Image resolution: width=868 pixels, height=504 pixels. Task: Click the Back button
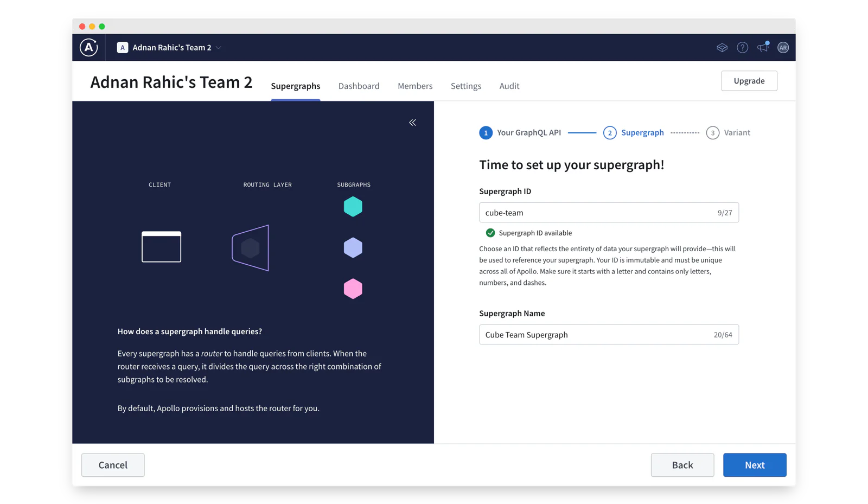tap(682, 465)
